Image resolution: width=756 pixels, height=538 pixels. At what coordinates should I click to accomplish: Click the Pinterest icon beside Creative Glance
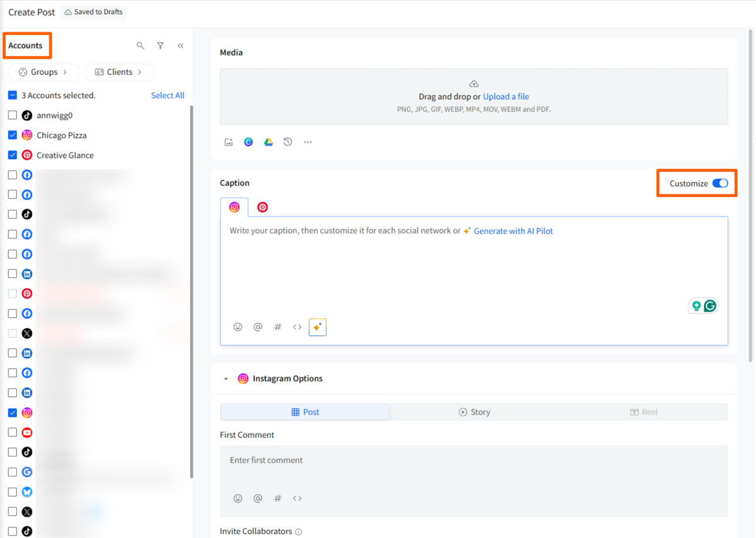coord(27,155)
